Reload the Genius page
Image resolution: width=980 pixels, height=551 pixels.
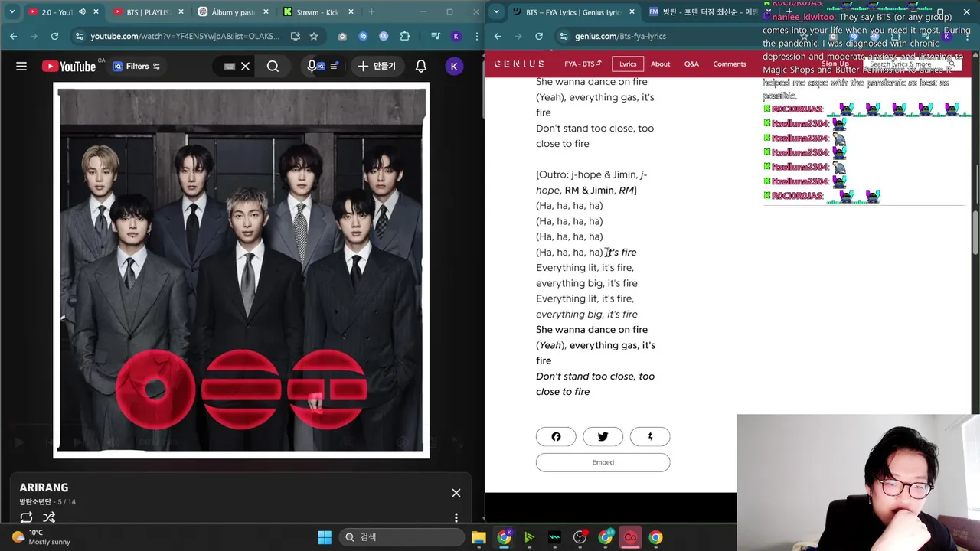[539, 36]
